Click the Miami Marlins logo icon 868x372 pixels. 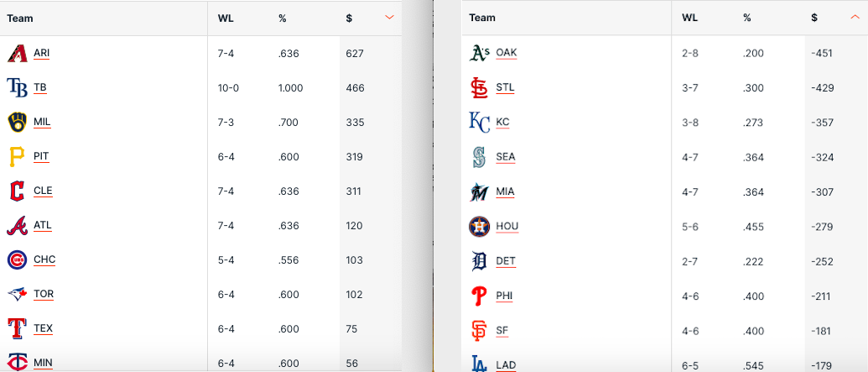[479, 191]
